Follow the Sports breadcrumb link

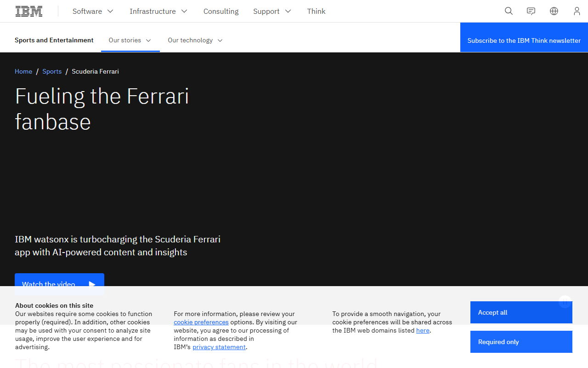point(52,71)
